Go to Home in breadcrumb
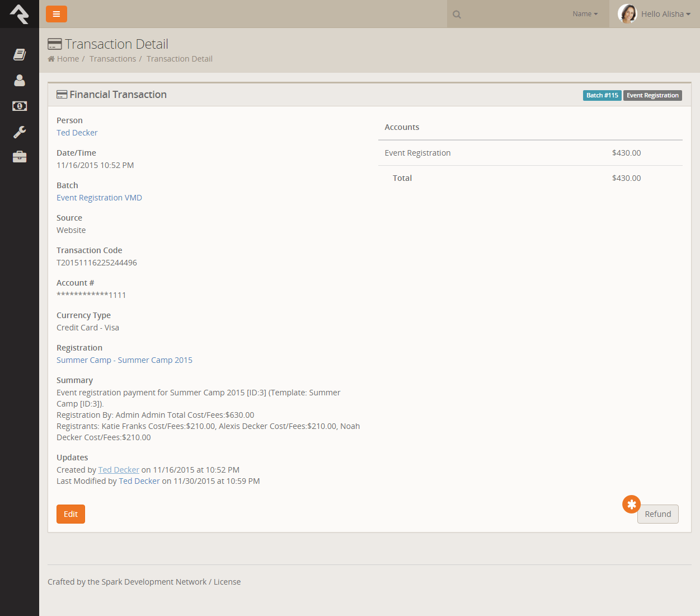This screenshot has width=700, height=616. click(68, 59)
